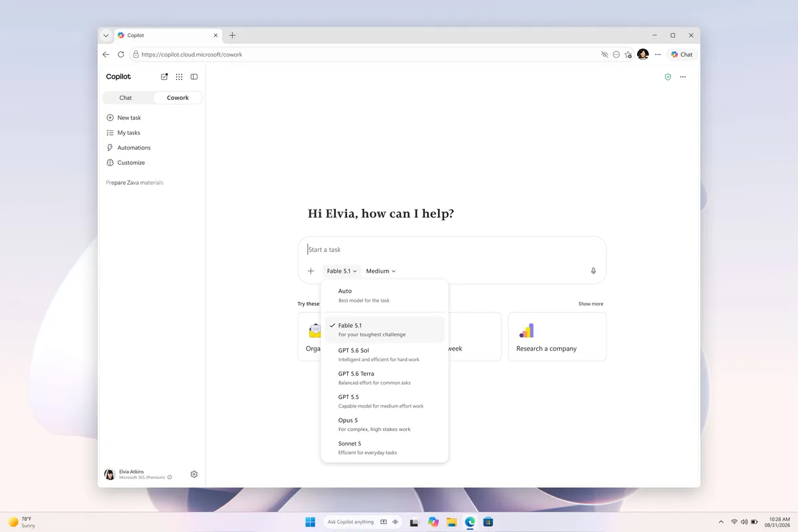Open My tasks list icon

pyautogui.click(x=110, y=132)
